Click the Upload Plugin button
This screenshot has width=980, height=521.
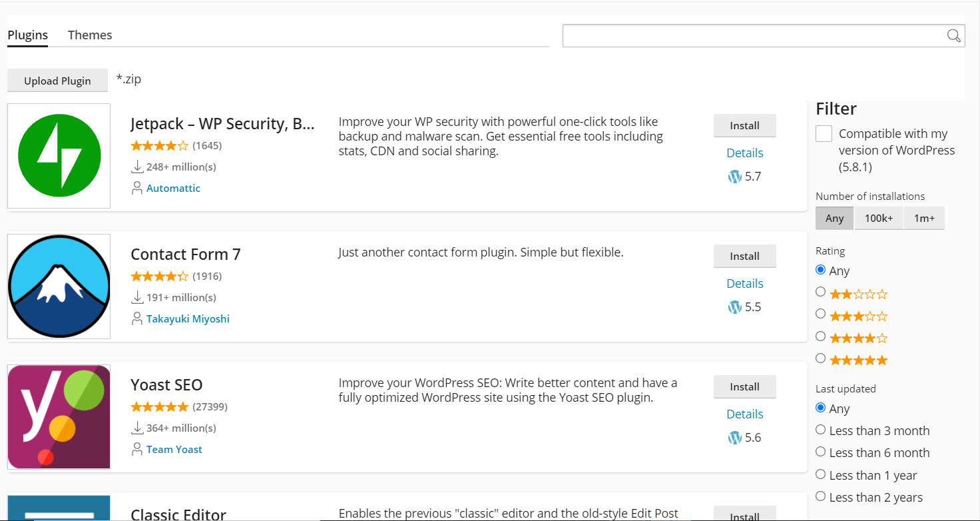point(57,81)
